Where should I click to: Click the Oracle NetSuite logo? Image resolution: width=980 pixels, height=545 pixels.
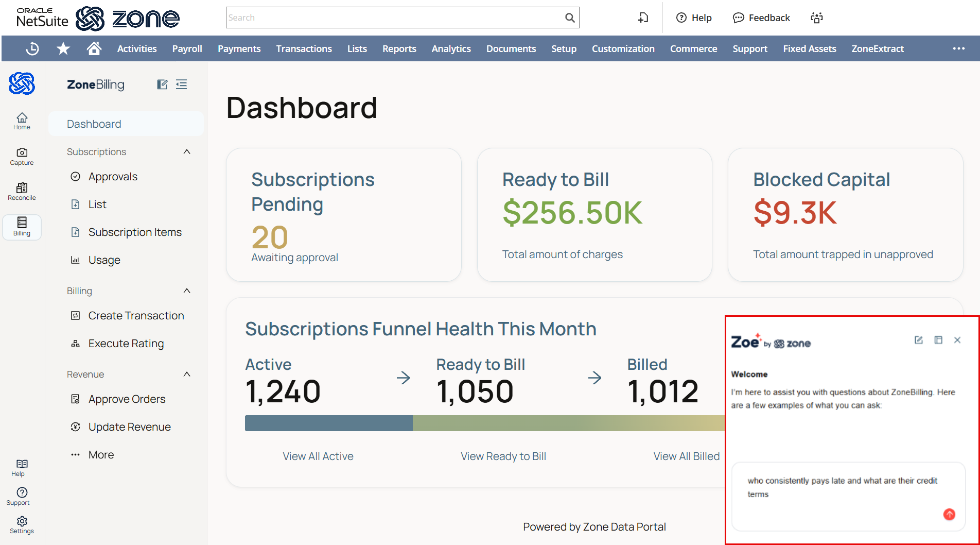click(x=42, y=18)
